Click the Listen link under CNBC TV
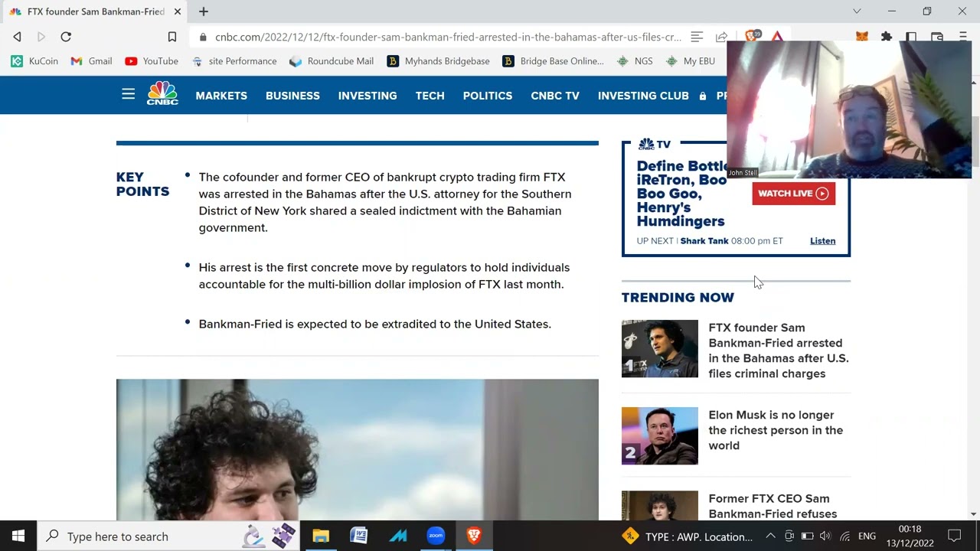This screenshot has width=980, height=551. (823, 241)
